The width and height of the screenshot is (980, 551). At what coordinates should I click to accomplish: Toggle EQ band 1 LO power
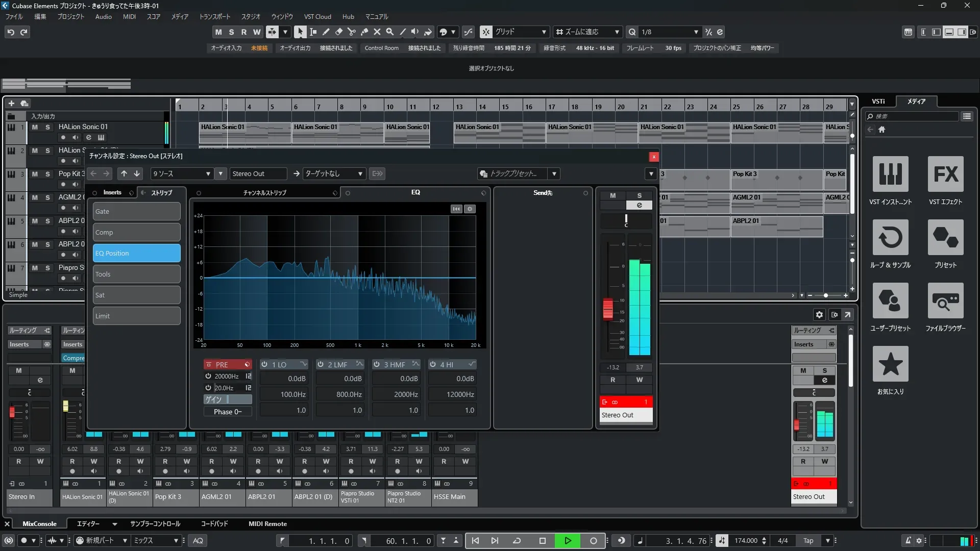(x=264, y=364)
